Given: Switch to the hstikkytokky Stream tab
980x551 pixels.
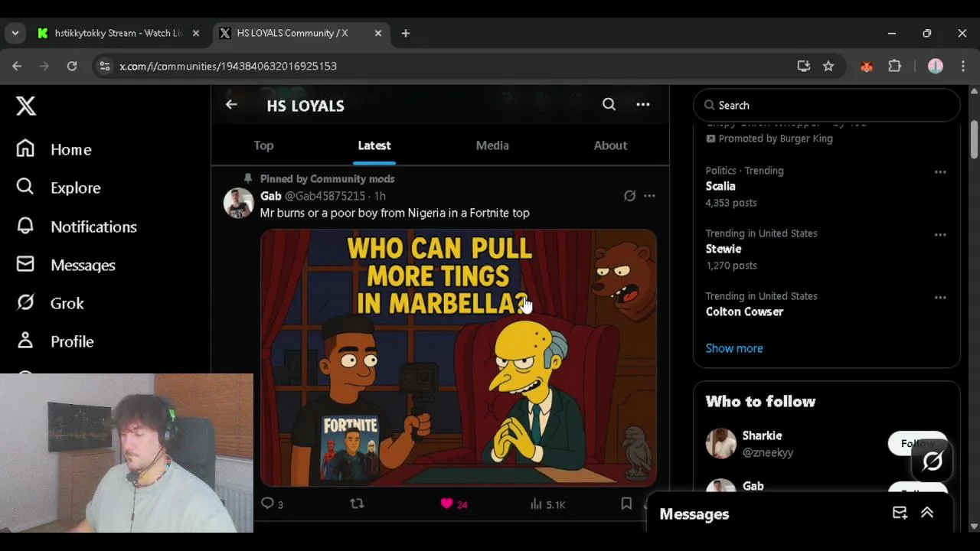Looking at the screenshot, I should tap(118, 33).
